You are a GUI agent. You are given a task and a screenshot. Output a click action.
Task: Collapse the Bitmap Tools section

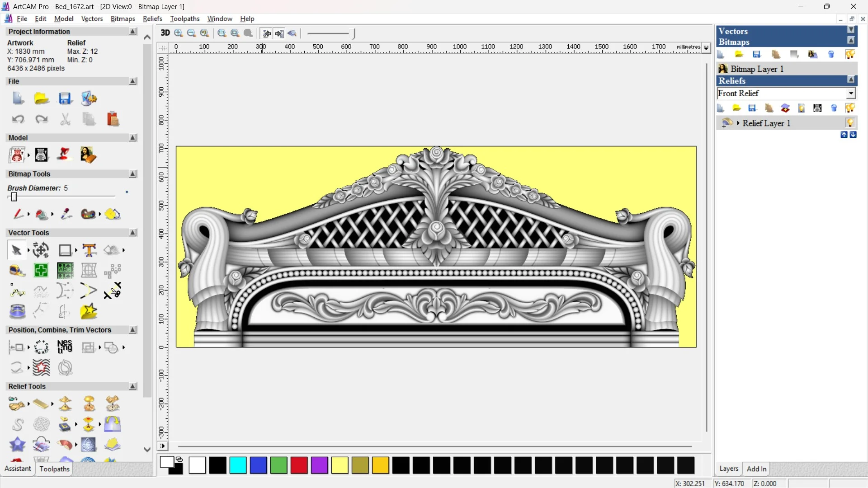click(133, 174)
